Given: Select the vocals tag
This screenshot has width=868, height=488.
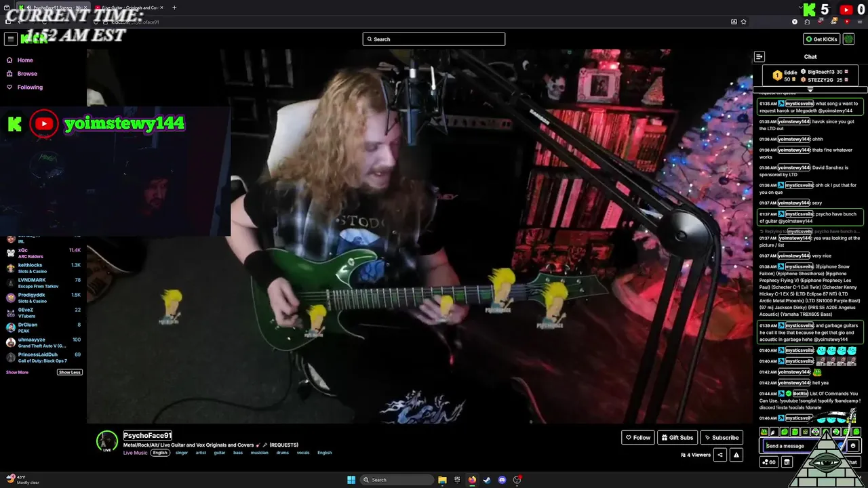Looking at the screenshot, I should [303, 453].
